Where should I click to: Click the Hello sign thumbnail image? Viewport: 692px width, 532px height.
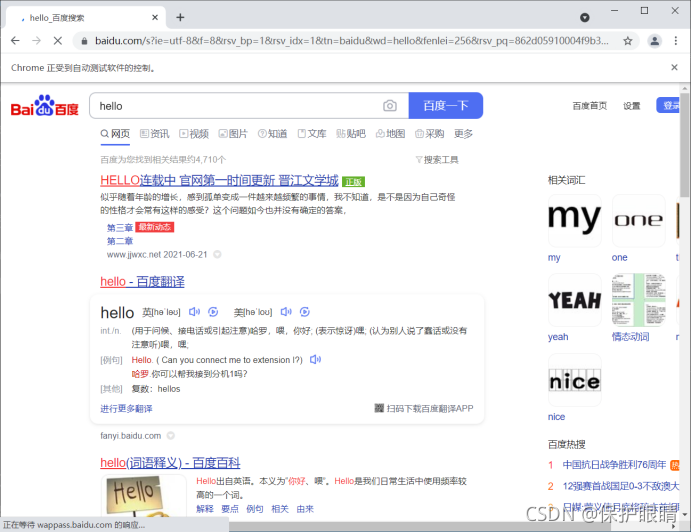coord(143,495)
